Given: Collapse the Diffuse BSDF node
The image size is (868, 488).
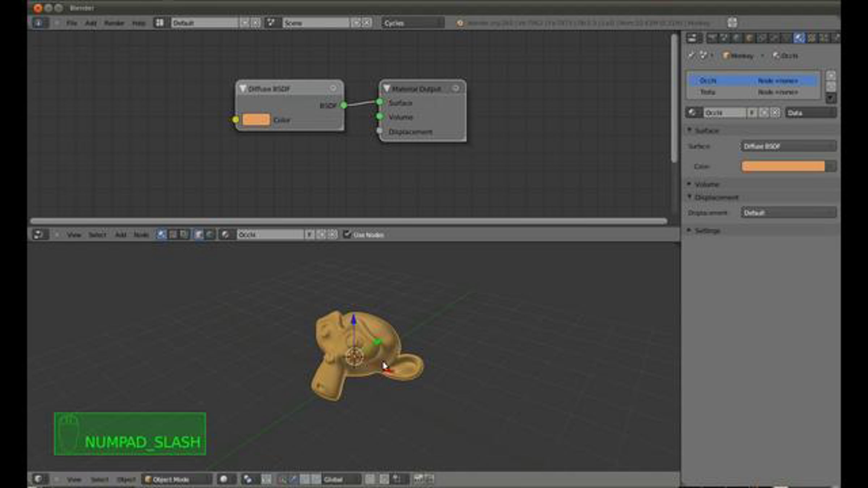Looking at the screenshot, I should [x=243, y=89].
